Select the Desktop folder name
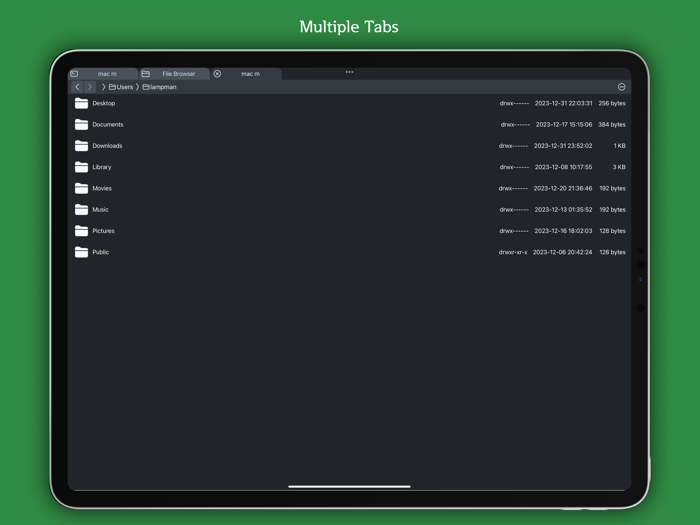This screenshot has width=700, height=525. (104, 103)
